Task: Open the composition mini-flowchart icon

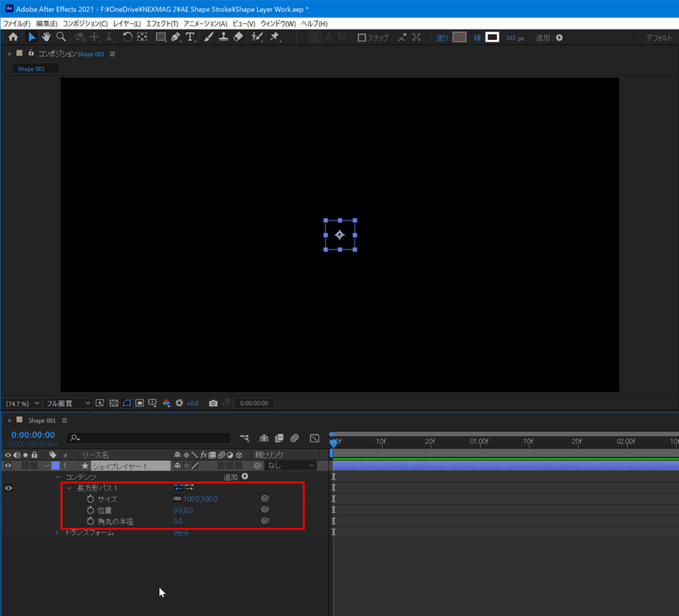Action: (x=244, y=439)
